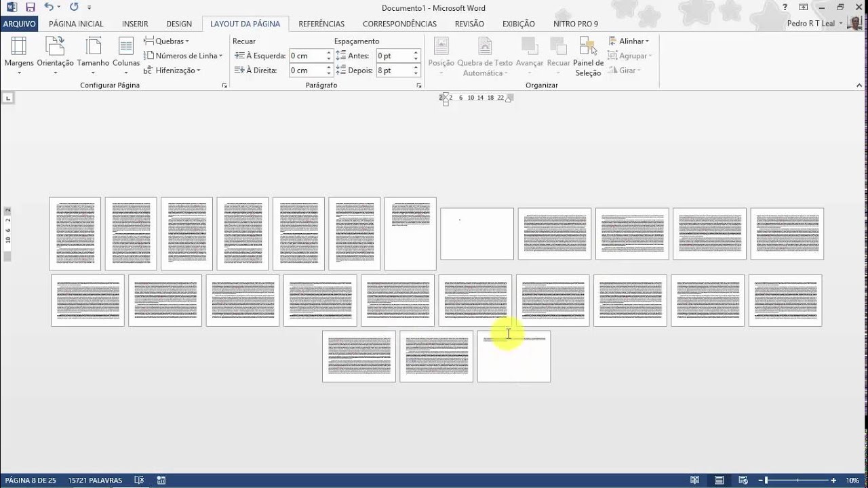Switch to the DESIGN tab

point(179,24)
